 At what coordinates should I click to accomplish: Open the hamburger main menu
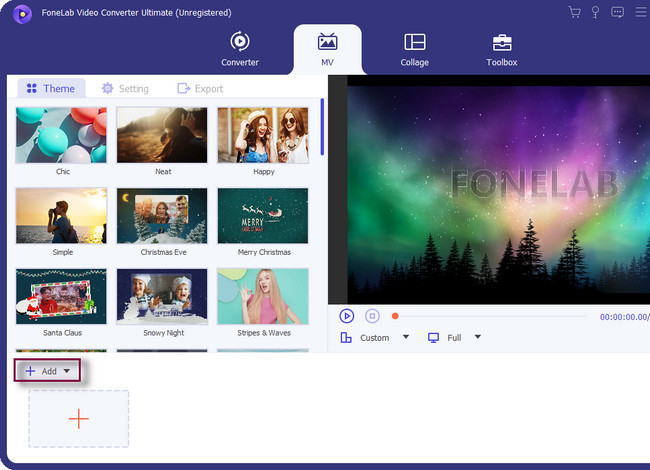[x=641, y=12]
